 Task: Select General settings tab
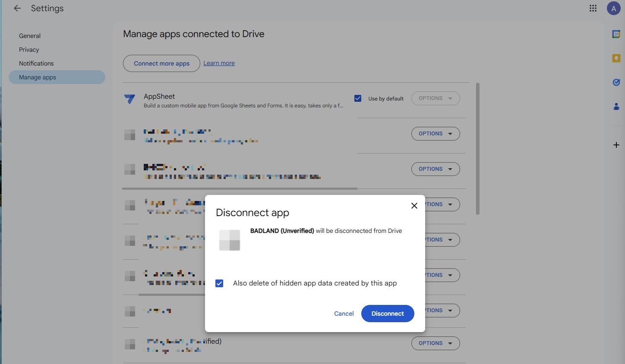click(30, 36)
